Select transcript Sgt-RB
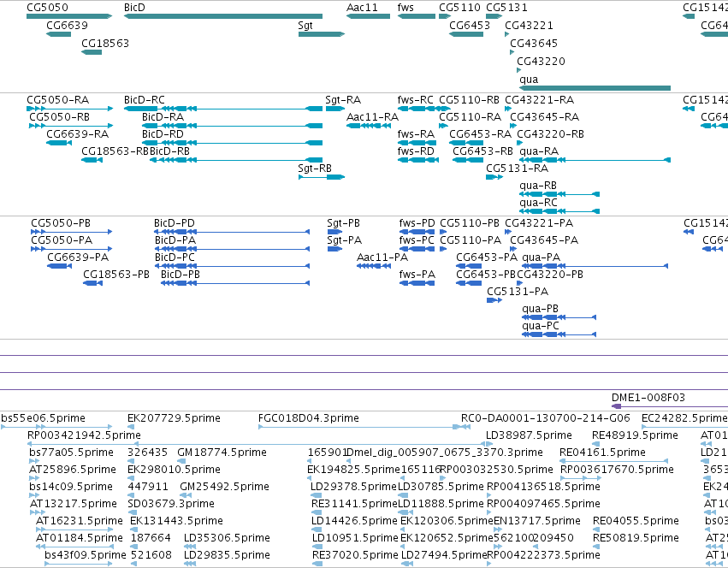The width and height of the screenshot is (728, 568). (322, 177)
